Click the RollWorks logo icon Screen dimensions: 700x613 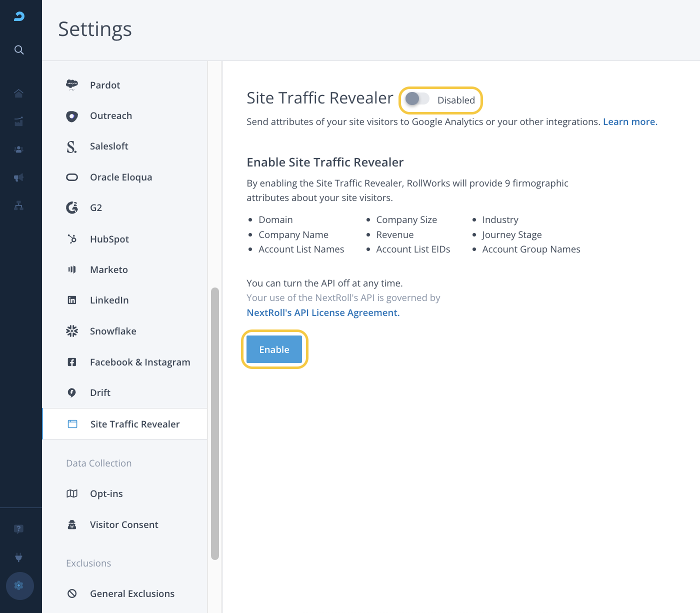click(x=19, y=16)
